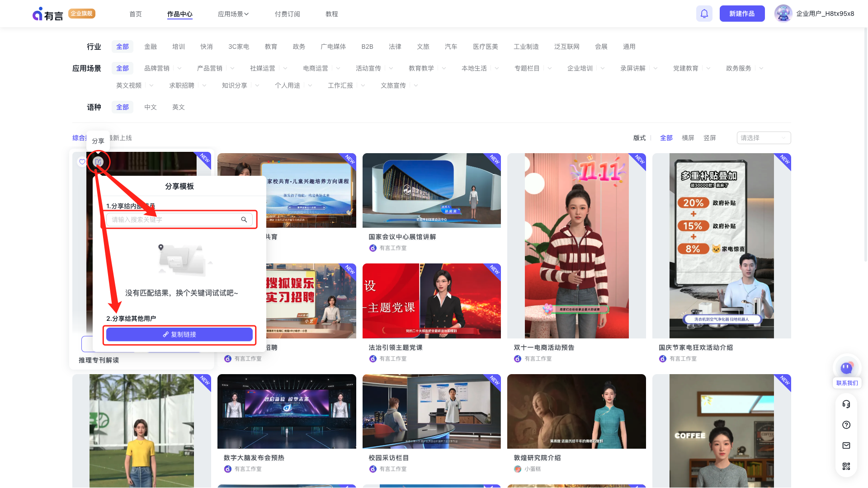868x488 pixels.
Task: Select industry 工业制造
Action: [x=526, y=47]
